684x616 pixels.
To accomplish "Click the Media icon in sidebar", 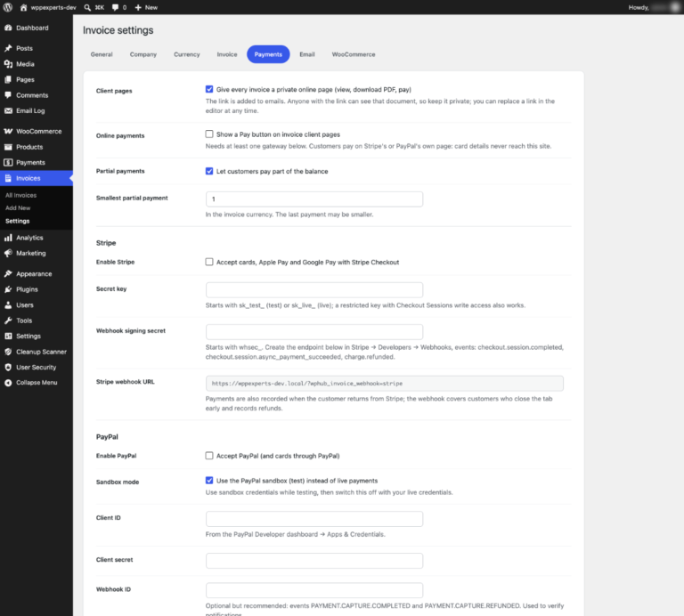I will tap(8, 64).
